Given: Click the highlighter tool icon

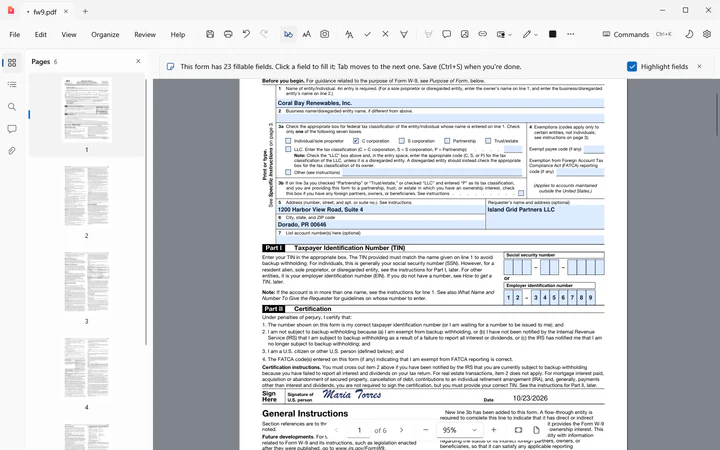Looking at the screenshot, I should click(428, 34).
